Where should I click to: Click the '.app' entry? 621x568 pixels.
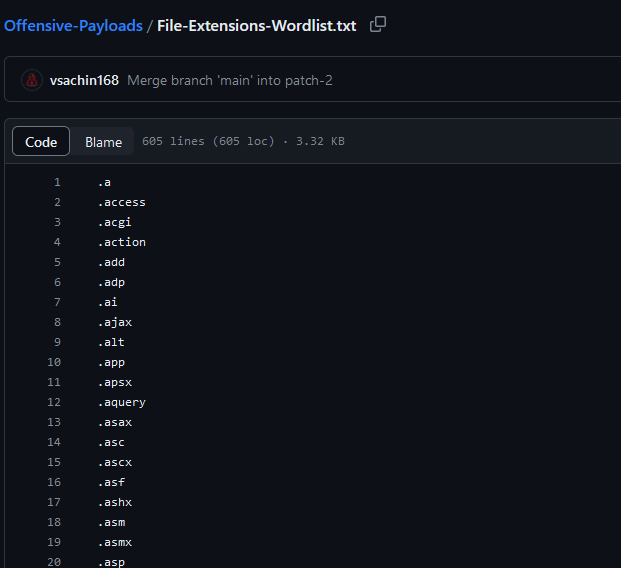click(x=111, y=362)
